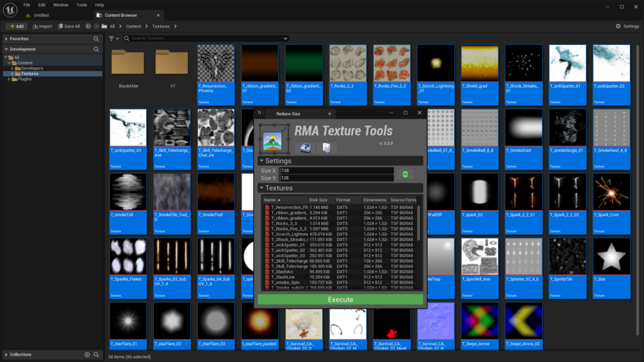Open the Window menu
Viewport: 644px width, 362px height.
tap(61, 5)
